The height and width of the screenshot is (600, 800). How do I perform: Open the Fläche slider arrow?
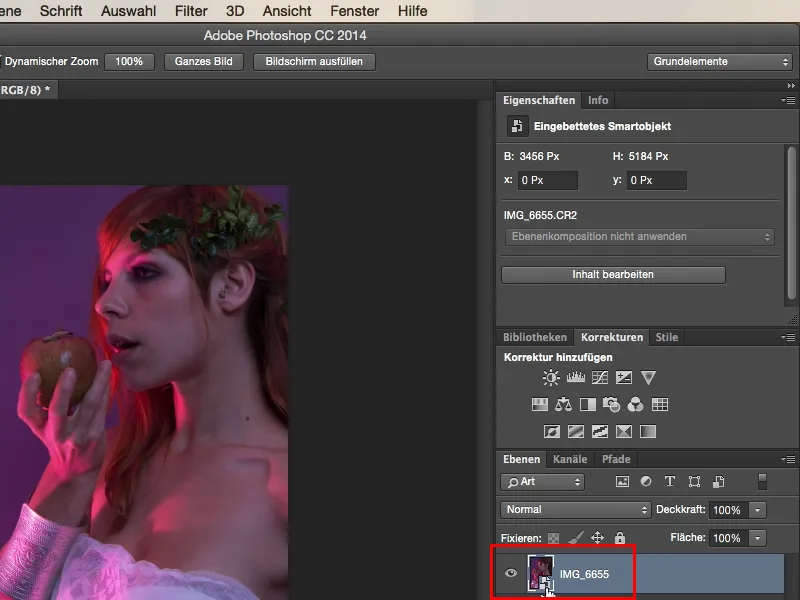(758, 538)
